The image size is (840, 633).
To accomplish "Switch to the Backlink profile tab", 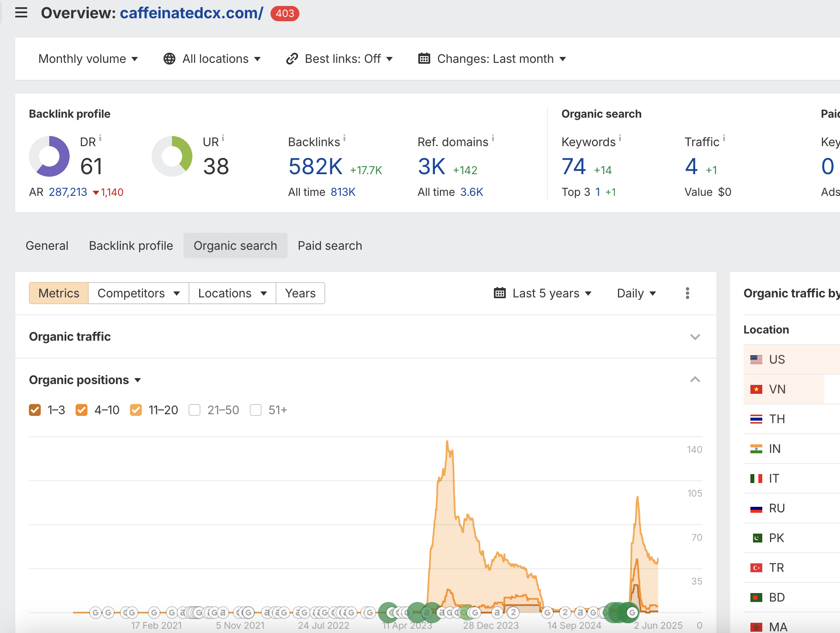I will click(x=131, y=246).
